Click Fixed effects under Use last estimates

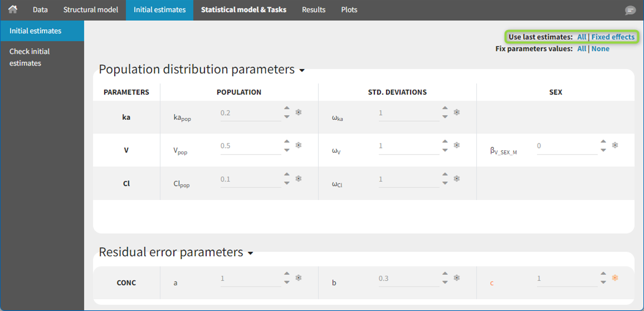tap(613, 37)
